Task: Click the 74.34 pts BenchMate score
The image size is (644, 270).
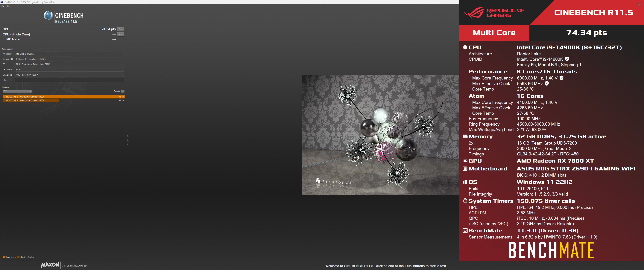Action: pyautogui.click(x=587, y=33)
